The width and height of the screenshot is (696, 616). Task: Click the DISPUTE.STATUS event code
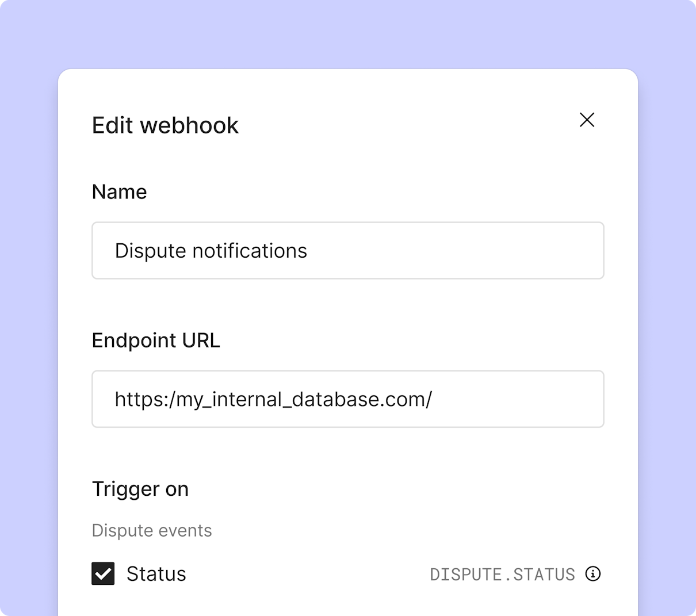(503, 574)
